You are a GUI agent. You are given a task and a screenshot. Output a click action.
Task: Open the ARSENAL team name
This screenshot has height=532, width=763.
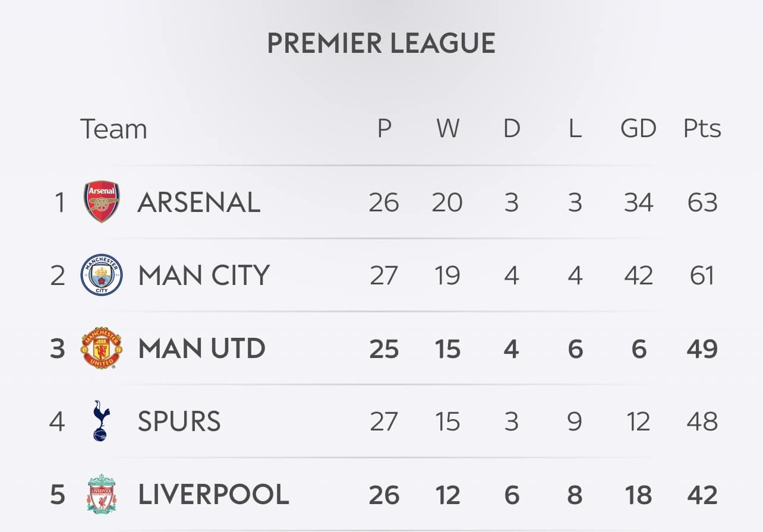pyautogui.click(x=199, y=202)
